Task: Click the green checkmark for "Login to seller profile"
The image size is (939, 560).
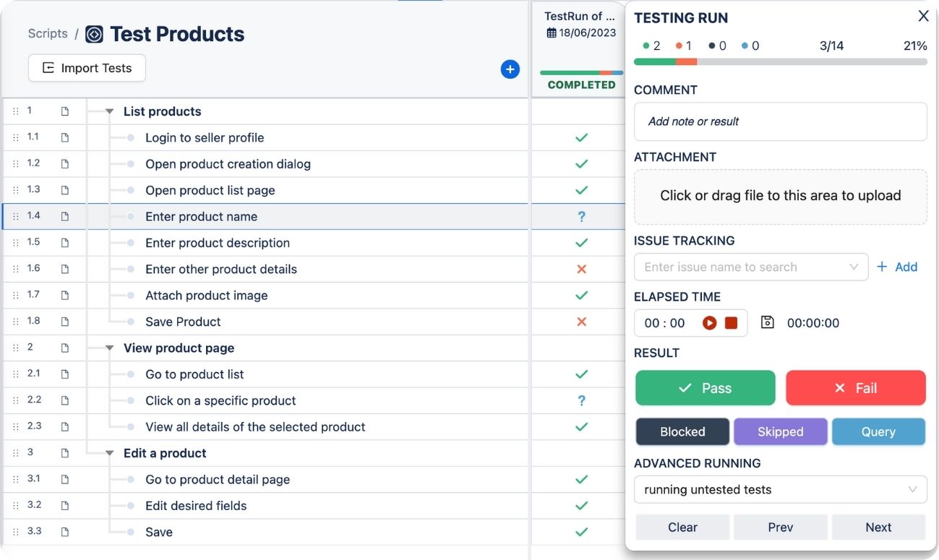Action: [x=580, y=137]
